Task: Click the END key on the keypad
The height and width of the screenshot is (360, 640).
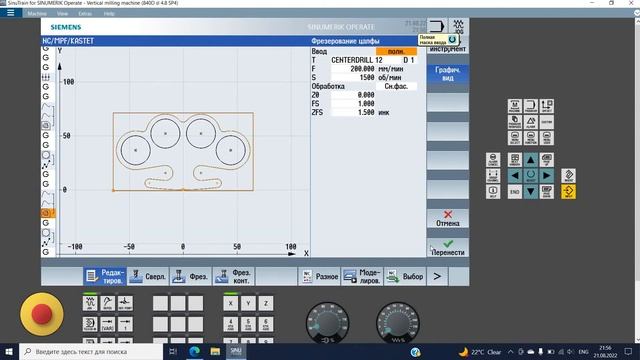Action: (515, 191)
